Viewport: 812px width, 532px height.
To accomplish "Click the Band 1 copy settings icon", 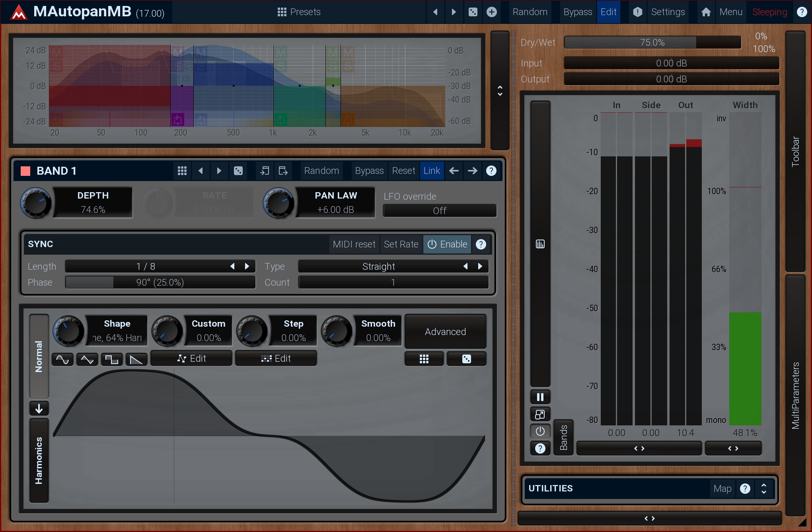I will (264, 171).
